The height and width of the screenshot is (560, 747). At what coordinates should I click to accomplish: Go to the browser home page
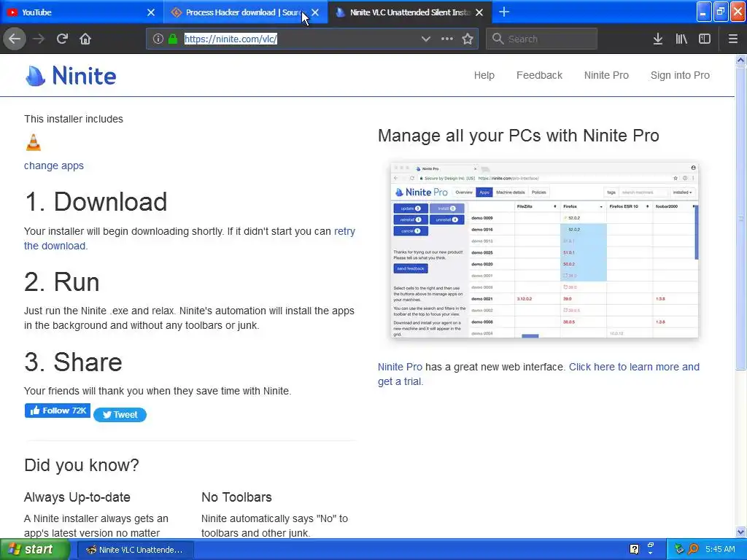(85, 39)
